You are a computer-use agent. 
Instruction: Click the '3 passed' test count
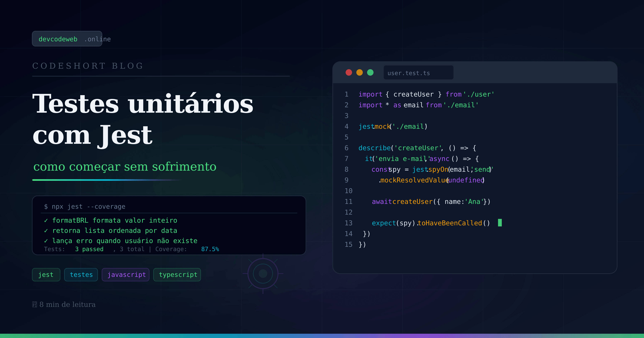pyautogui.click(x=89, y=249)
